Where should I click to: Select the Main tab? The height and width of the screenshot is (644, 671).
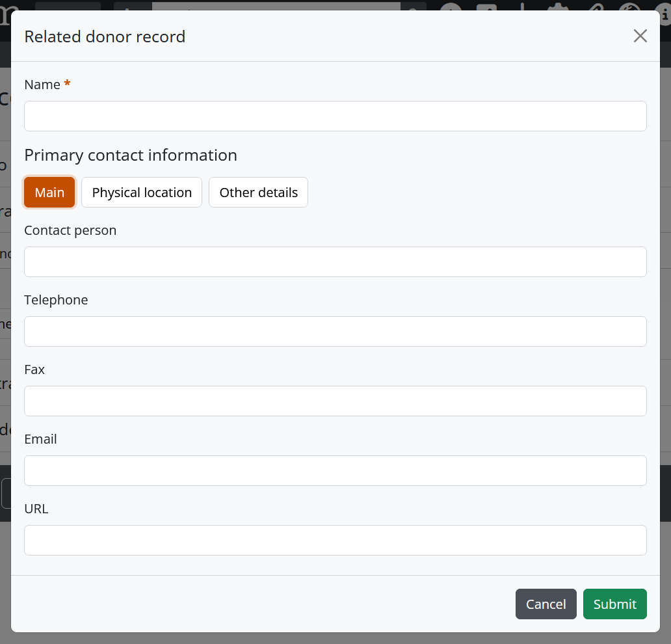point(49,193)
